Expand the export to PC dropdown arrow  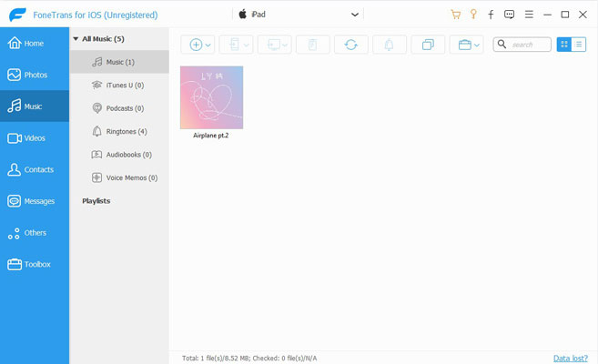coord(285,45)
